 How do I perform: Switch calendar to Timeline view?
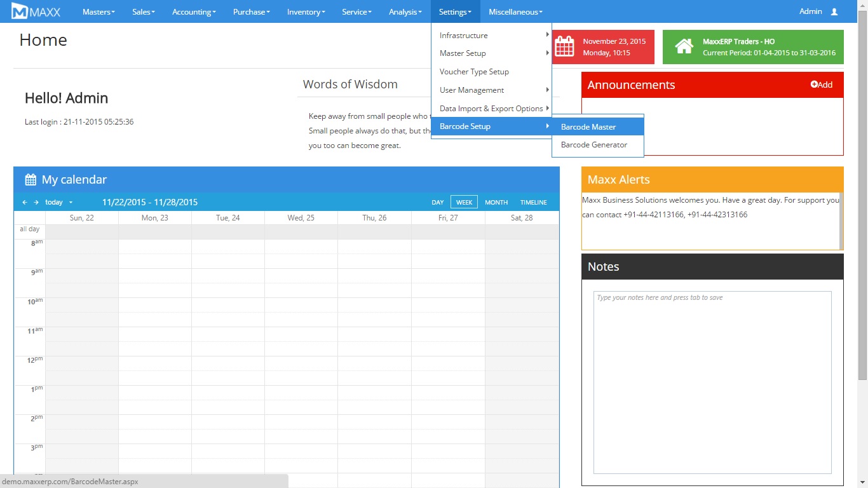[533, 203]
